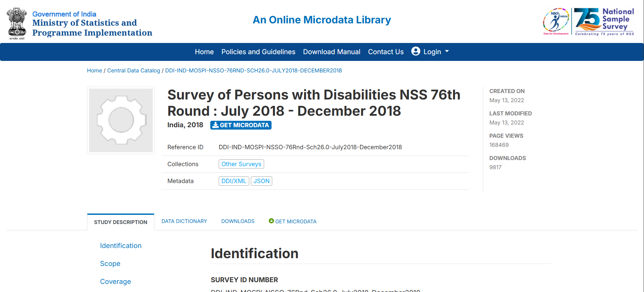This screenshot has height=292, width=644.
Task: Open the Other Surveys collection
Action: (x=241, y=164)
